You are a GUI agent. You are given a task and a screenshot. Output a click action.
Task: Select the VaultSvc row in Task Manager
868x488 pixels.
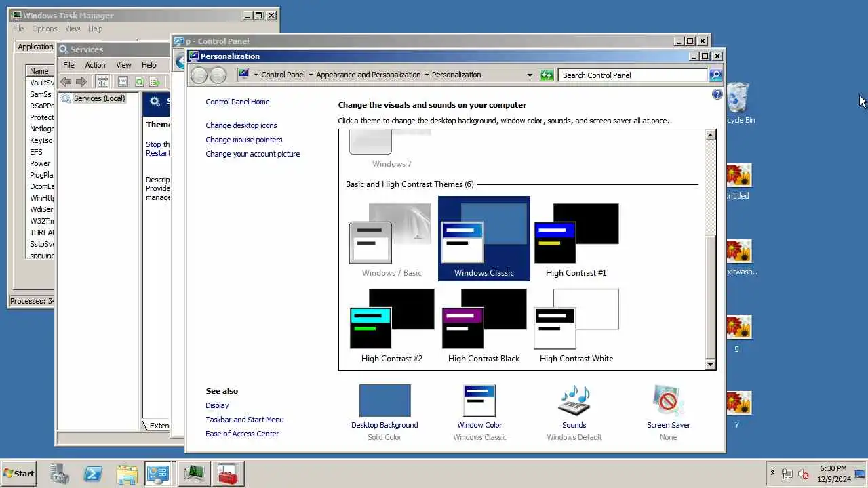41,83
